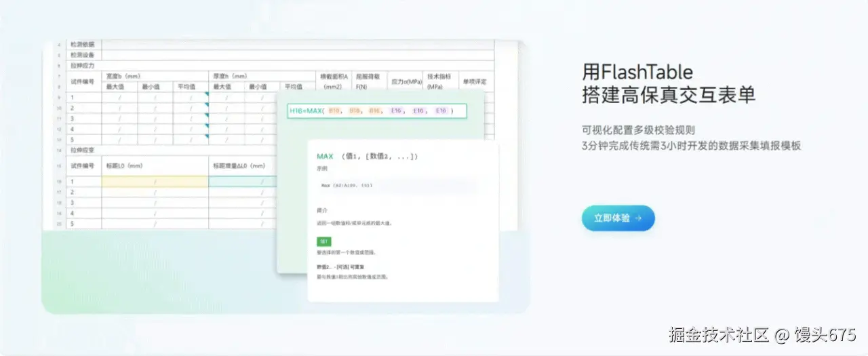This screenshot has width=868, height=356.
Task: Select the 拉伸应变 section header
Action: (x=83, y=150)
